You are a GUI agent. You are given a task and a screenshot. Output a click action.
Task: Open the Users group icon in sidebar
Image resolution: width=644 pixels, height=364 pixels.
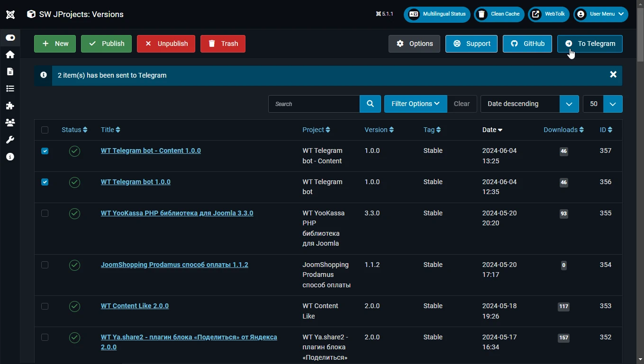coord(10,123)
